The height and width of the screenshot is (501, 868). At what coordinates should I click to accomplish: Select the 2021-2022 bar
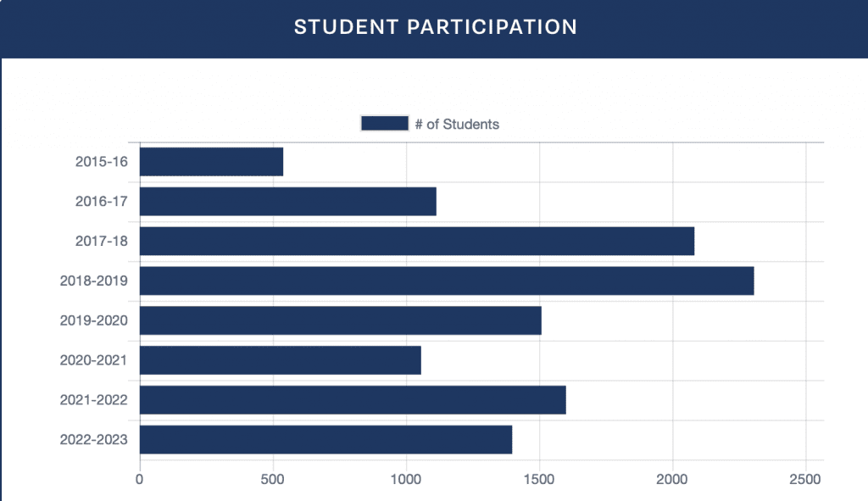click(352, 400)
